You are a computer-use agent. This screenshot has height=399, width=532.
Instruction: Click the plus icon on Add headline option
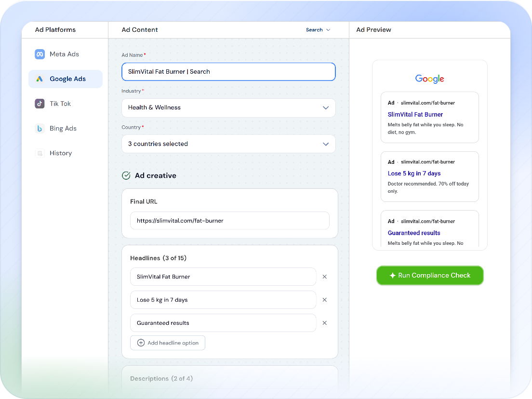[141, 343]
